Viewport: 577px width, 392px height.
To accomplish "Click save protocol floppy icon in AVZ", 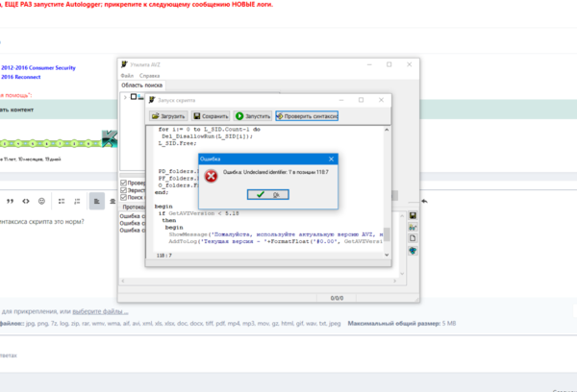I will point(413,215).
